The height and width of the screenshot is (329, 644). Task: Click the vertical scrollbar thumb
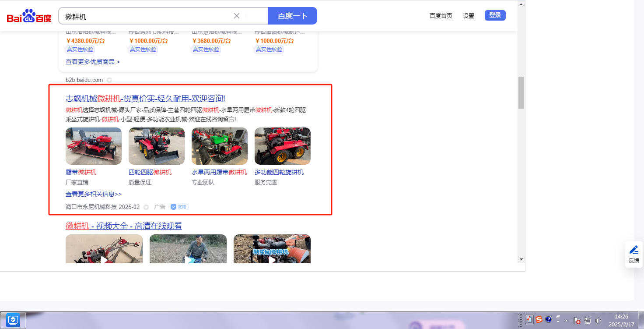click(521, 92)
